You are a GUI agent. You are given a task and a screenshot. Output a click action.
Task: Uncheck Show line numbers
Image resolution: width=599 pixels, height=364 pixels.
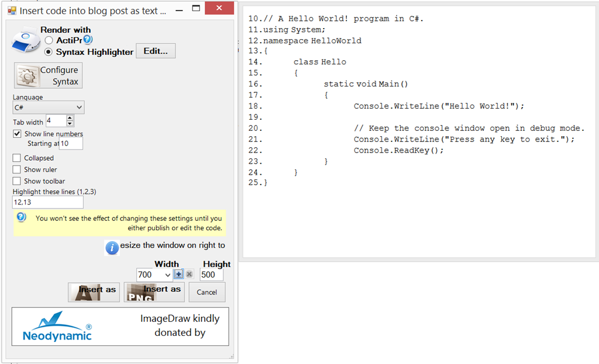[17, 134]
